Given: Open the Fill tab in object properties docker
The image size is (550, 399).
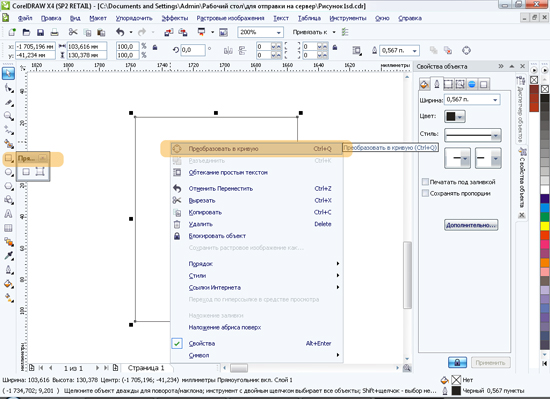Looking at the screenshot, I should [424, 84].
